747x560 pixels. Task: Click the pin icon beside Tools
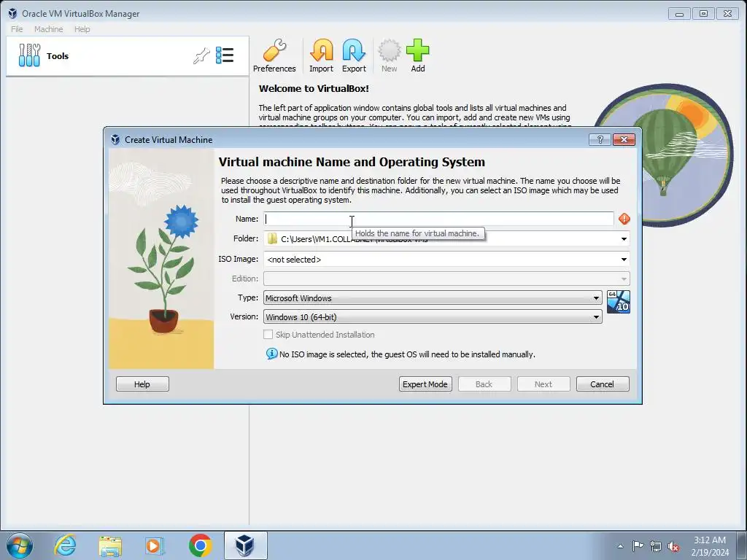201,55
